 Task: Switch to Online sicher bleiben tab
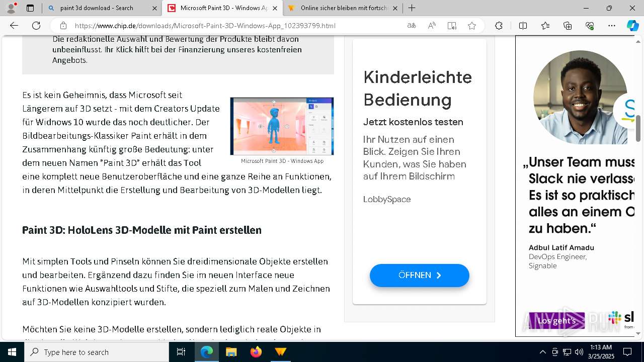pyautogui.click(x=344, y=8)
